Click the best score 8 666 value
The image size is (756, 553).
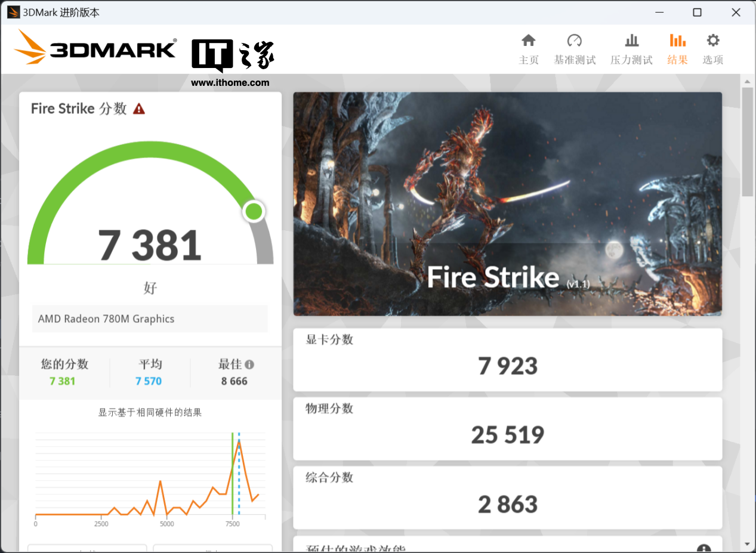coord(234,381)
